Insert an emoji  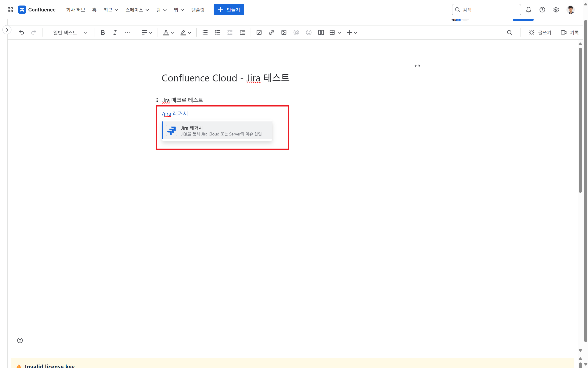point(308,32)
